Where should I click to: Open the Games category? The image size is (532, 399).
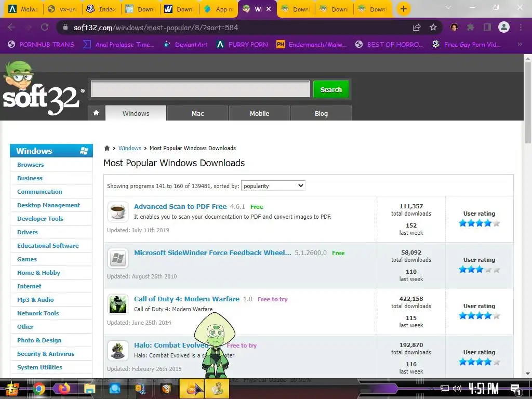pos(27,259)
